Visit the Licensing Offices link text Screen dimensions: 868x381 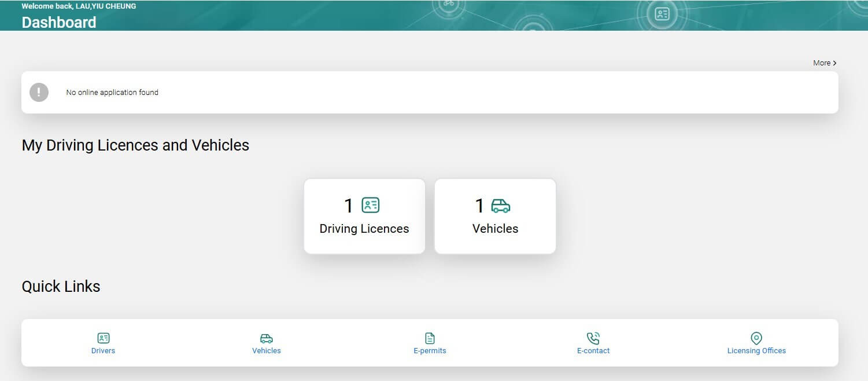pyautogui.click(x=756, y=351)
